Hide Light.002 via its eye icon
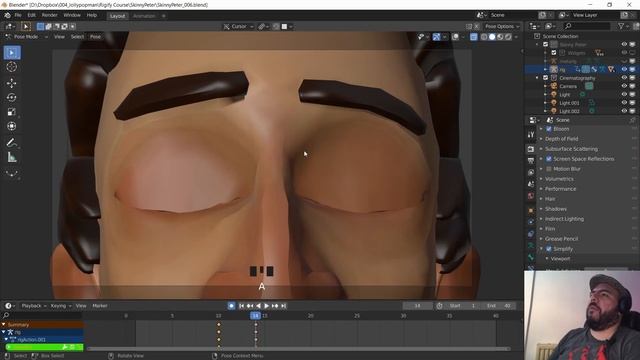The height and width of the screenshot is (360, 640). (x=624, y=111)
